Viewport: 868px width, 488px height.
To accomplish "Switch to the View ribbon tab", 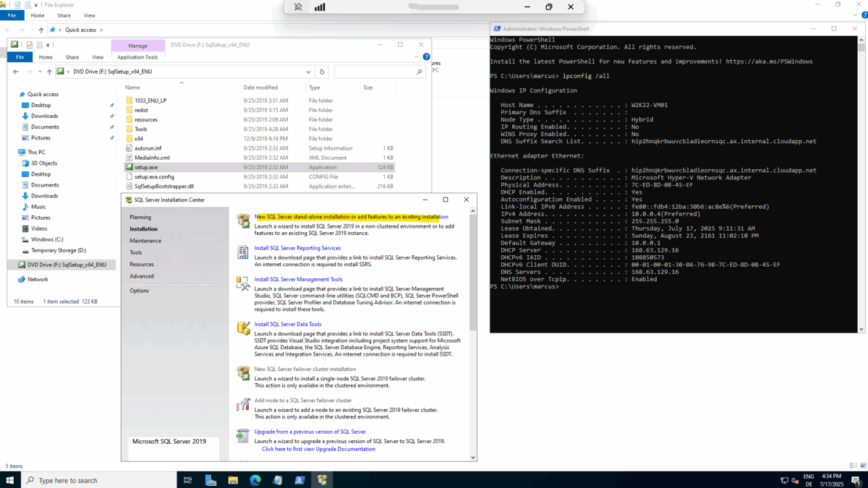I will 97,56.
